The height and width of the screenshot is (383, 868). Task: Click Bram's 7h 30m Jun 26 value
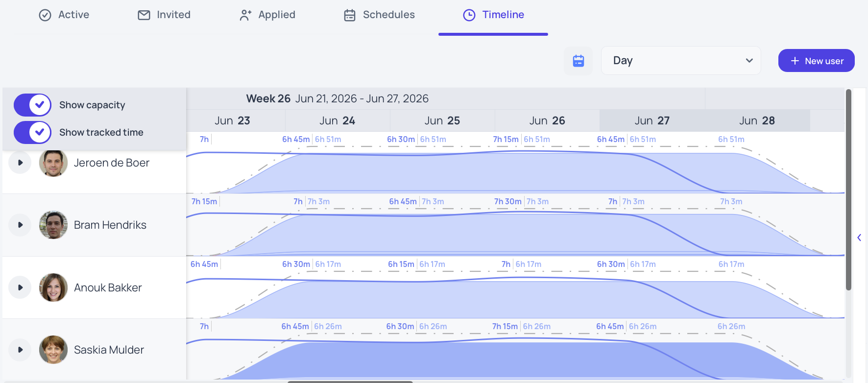508,201
